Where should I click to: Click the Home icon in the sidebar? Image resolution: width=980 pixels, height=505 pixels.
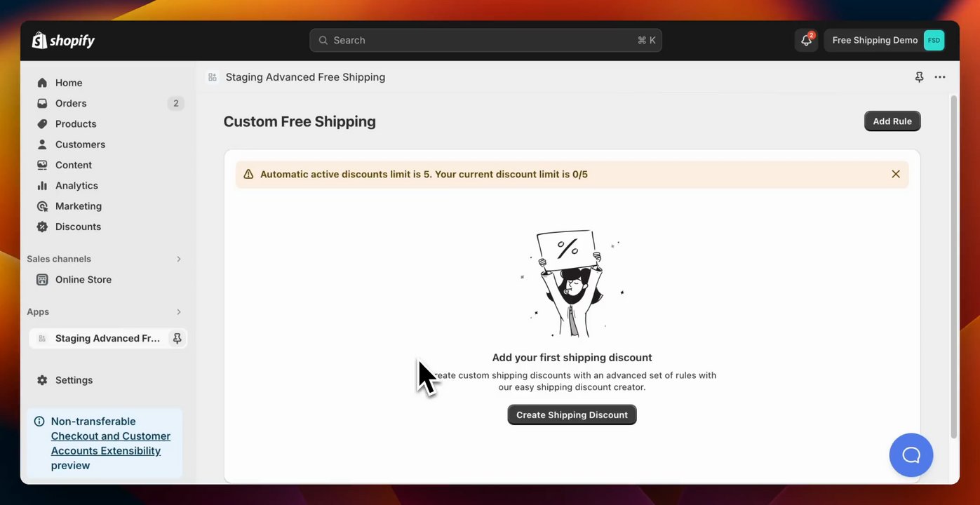[42, 83]
